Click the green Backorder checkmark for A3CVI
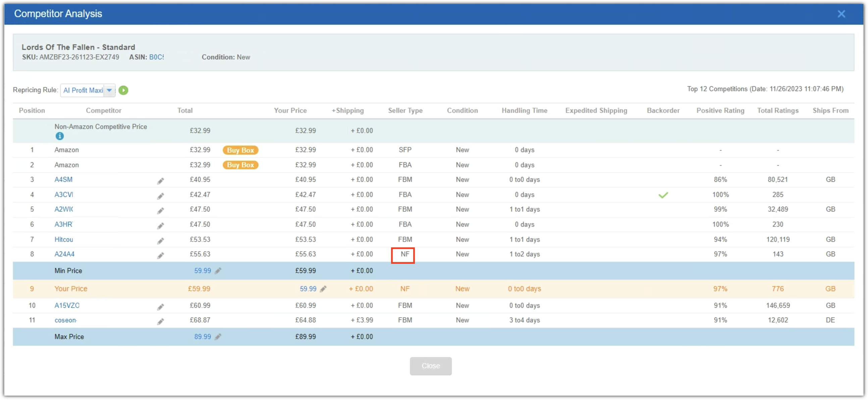This screenshot has width=868, height=400. [663, 195]
